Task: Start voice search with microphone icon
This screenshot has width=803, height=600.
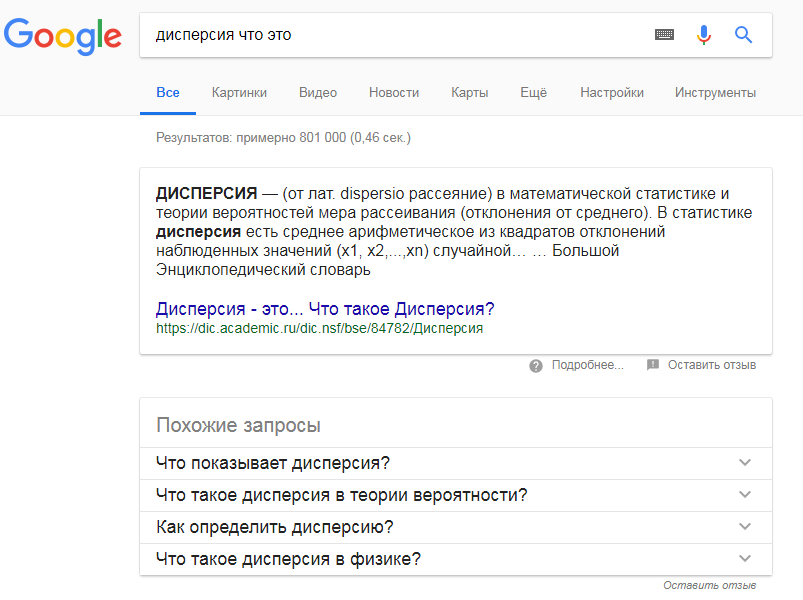Action: [x=704, y=35]
